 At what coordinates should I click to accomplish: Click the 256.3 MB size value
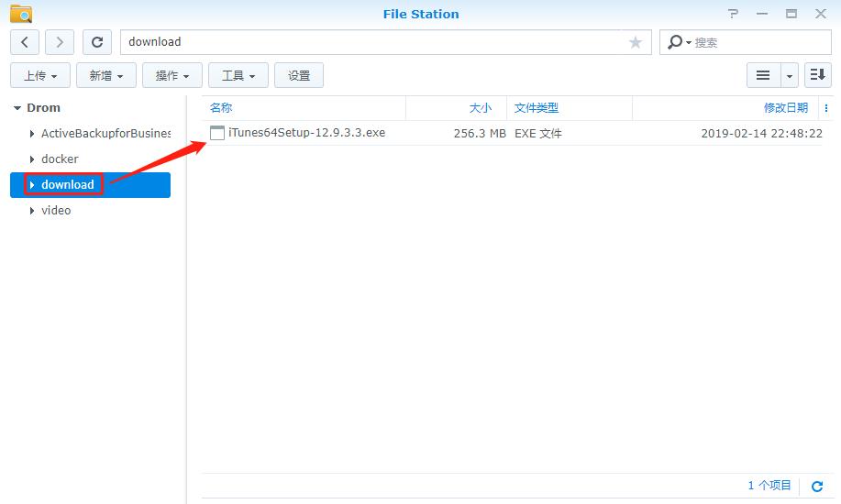click(480, 134)
